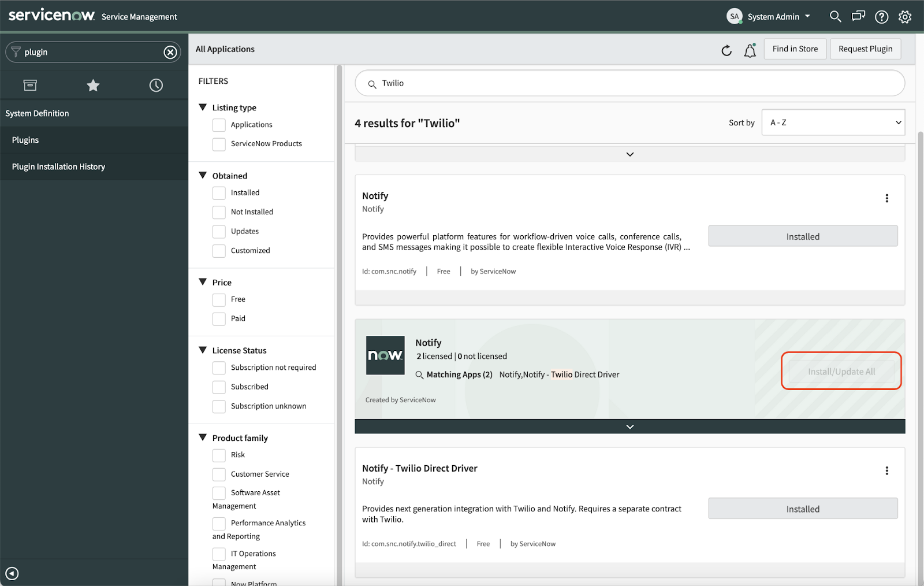Open the settings gear icon

point(904,16)
